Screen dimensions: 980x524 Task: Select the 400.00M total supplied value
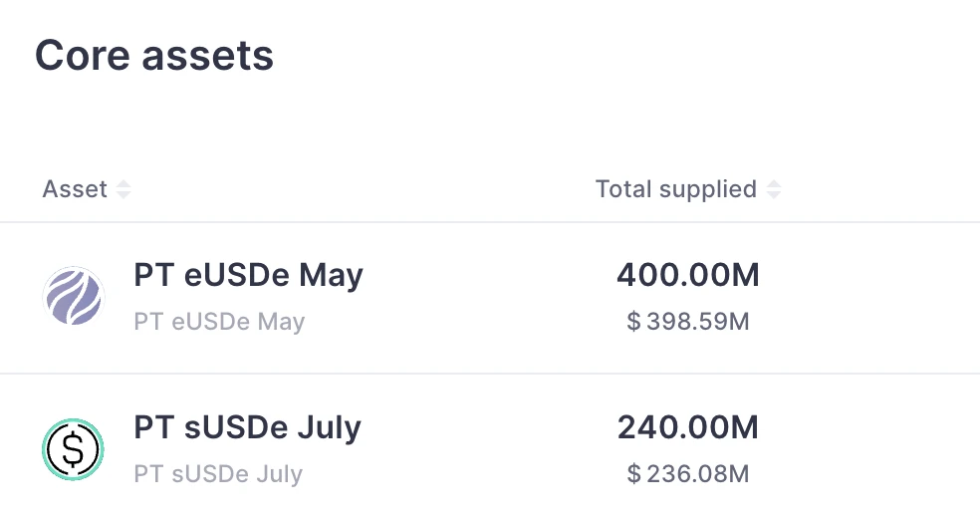[x=687, y=275]
